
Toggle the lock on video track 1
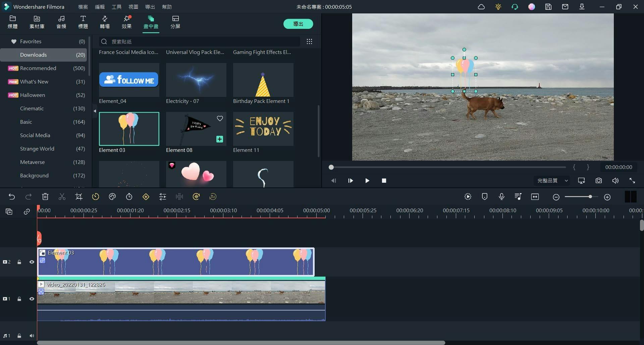(x=19, y=299)
